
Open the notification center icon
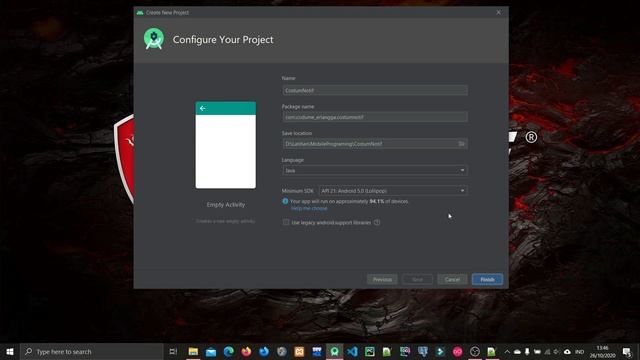click(x=627, y=351)
